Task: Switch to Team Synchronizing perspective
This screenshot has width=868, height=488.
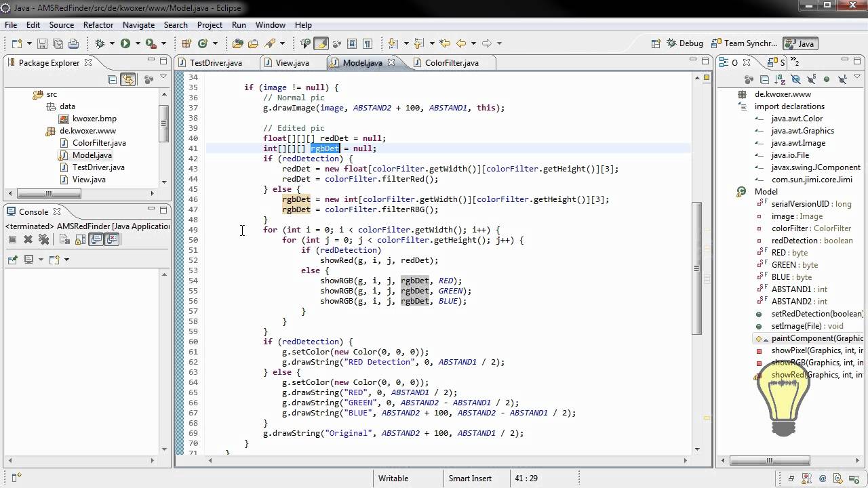Action: [744, 43]
